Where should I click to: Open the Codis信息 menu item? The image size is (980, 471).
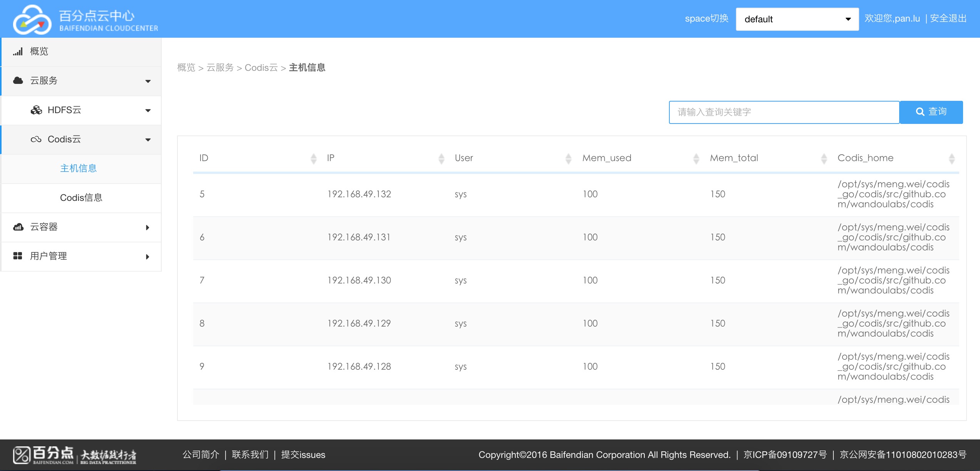point(81,198)
